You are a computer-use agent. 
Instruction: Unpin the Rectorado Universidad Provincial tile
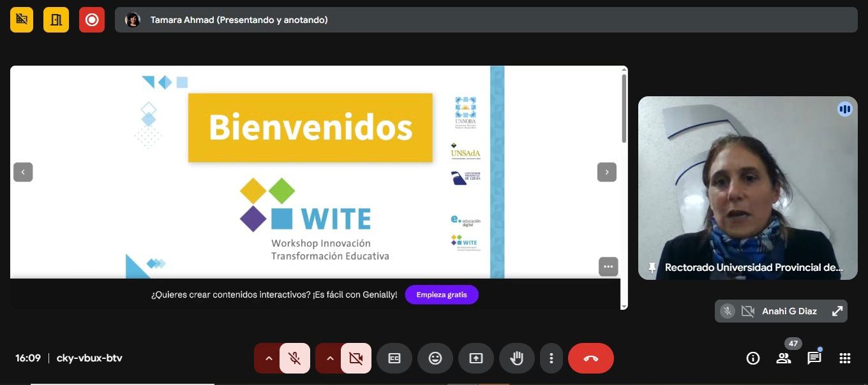point(652,268)
